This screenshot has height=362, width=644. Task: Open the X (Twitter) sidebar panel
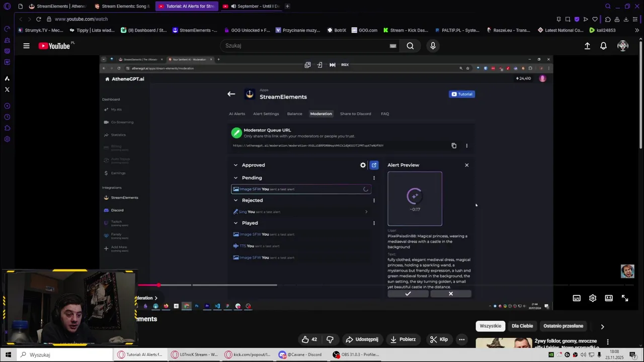(x=7, y=89)
